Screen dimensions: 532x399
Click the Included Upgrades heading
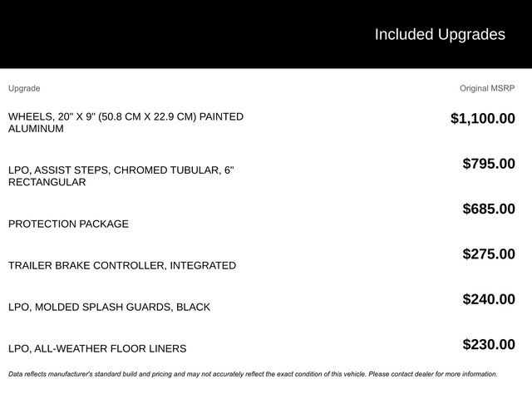coord(440,34)
